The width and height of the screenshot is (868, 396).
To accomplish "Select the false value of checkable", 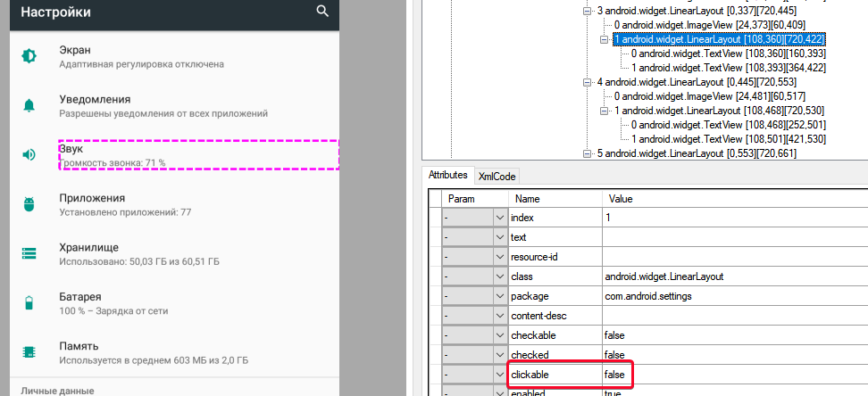I will point(735,335).
